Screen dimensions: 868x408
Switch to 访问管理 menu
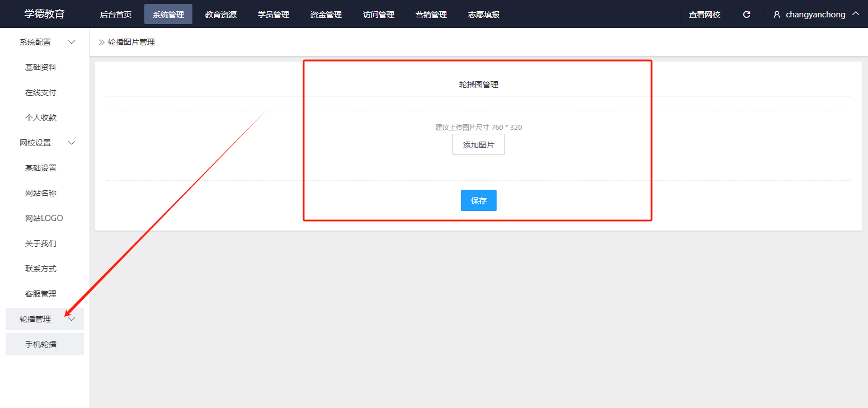click(379, 15)
